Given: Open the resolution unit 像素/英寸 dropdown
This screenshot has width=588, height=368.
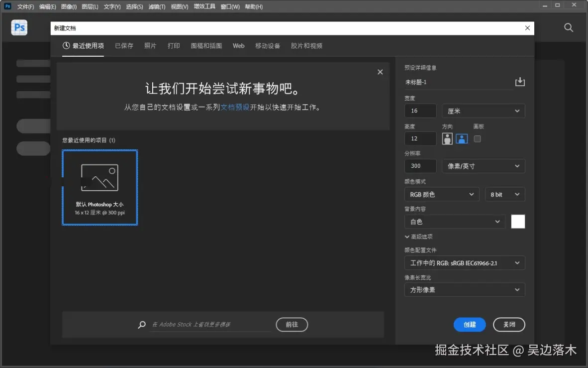Looking at the screenshot, I should click(484, 166).
